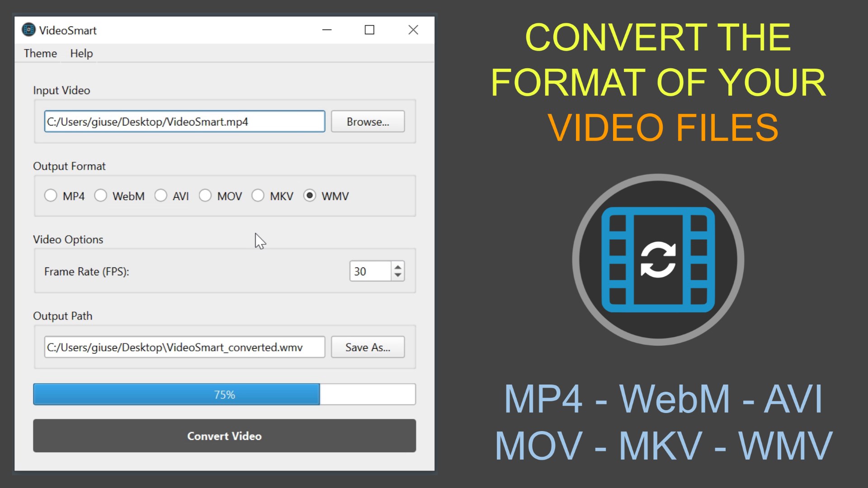This screenshot has height=488, width=868.
Task: Focus the input video path field
Action: click(184, 122)
